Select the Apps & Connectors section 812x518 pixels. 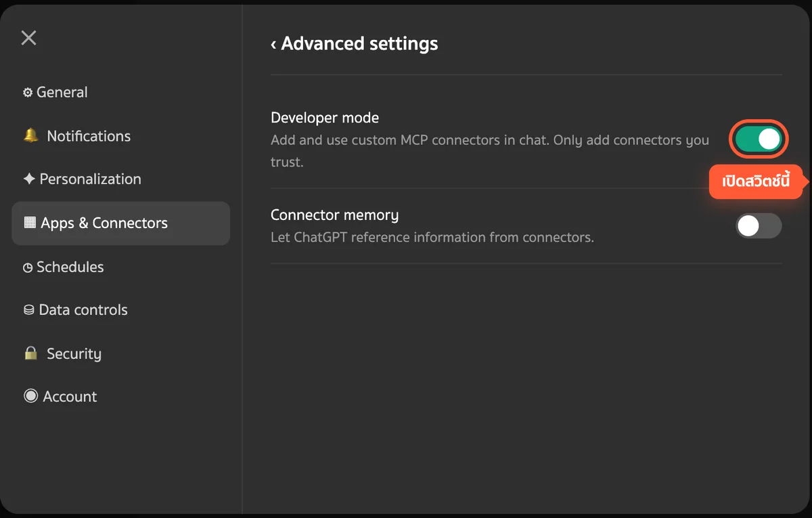(121, 223)
